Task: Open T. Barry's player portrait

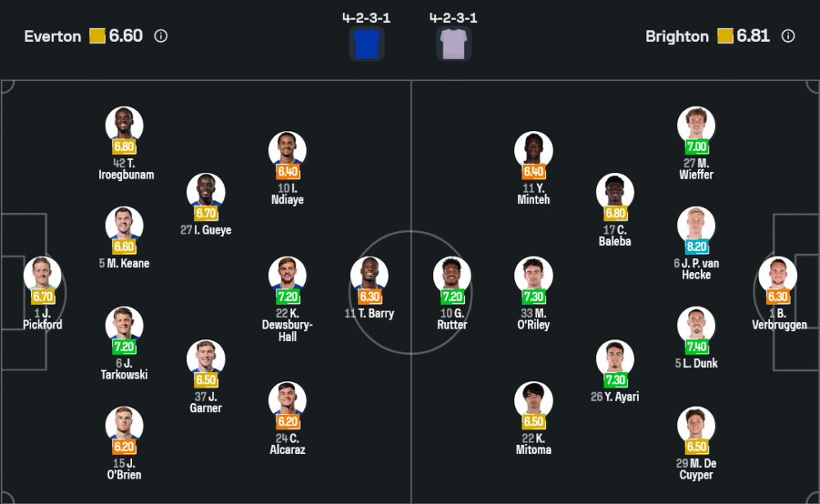Action: (x=369, y=275)
